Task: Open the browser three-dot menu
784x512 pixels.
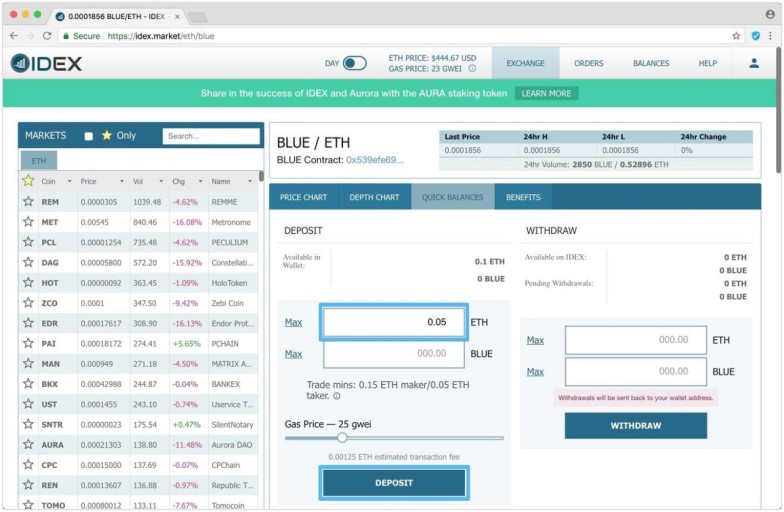Action: pos(770,36)
